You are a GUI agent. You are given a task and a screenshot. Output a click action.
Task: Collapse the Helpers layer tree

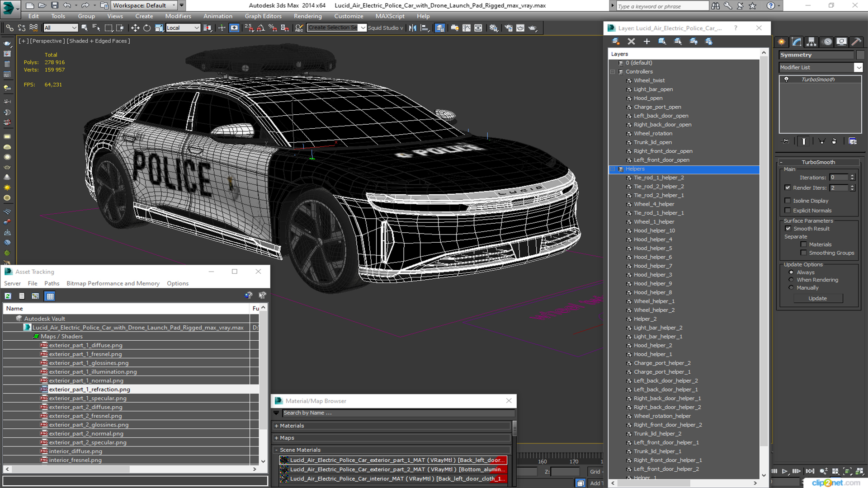click(613, 169)
